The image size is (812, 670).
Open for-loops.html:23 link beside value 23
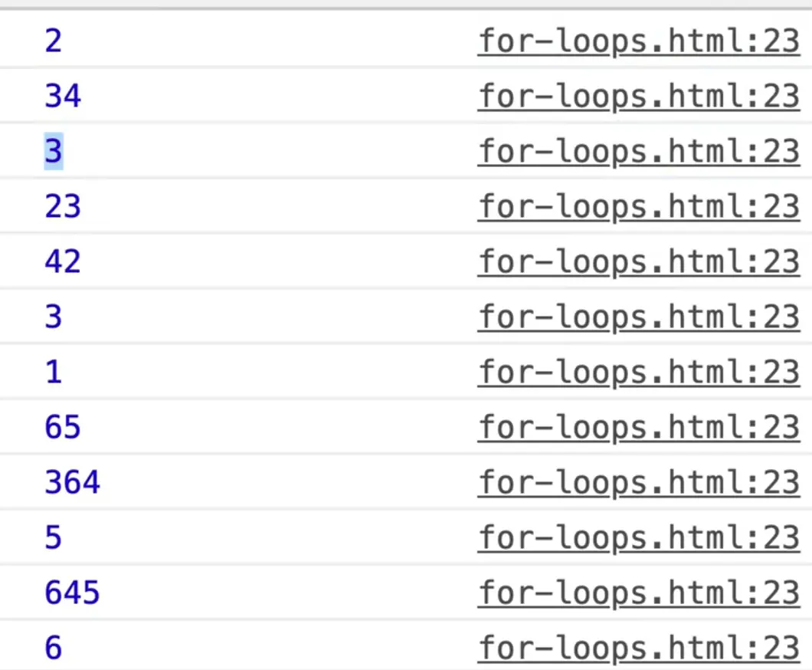pos(639,206)
